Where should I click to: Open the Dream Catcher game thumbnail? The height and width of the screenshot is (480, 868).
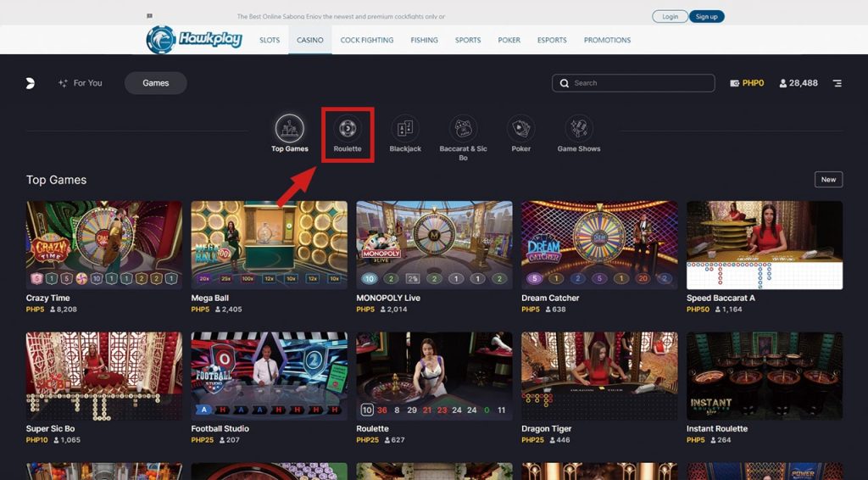pyautogui.click(x=599, y=245)
